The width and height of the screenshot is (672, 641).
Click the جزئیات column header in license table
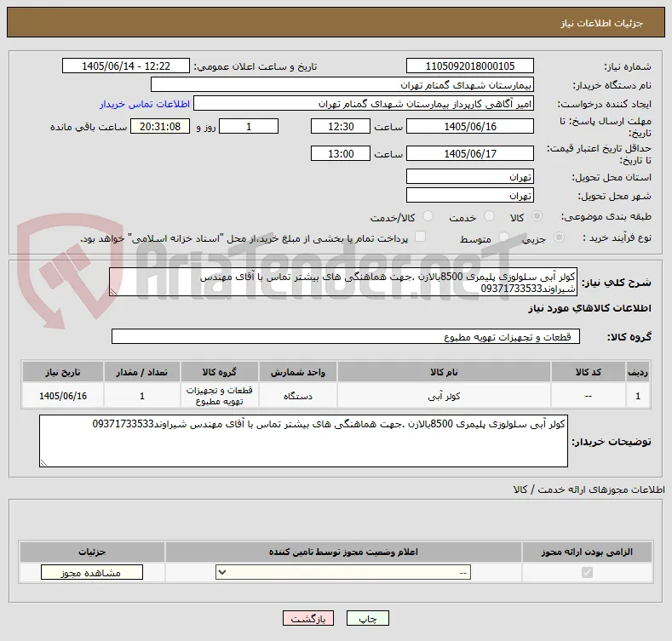point(92,552)
